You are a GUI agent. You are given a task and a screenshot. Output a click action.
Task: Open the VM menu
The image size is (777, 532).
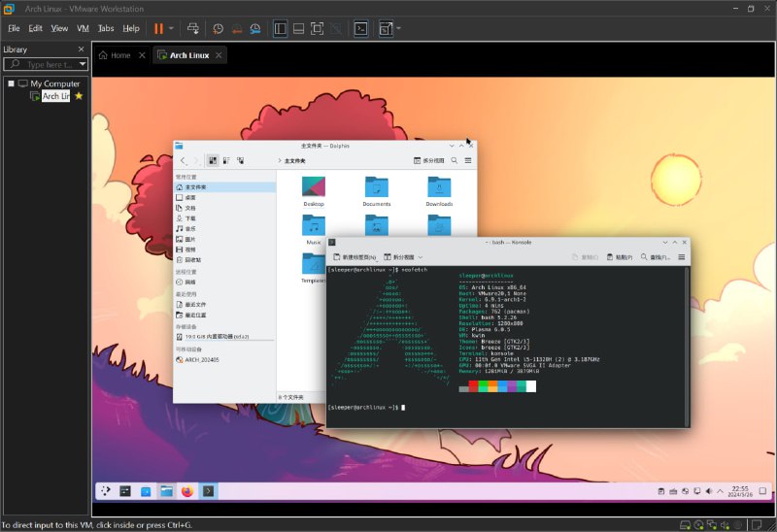(x=83, y=29)
